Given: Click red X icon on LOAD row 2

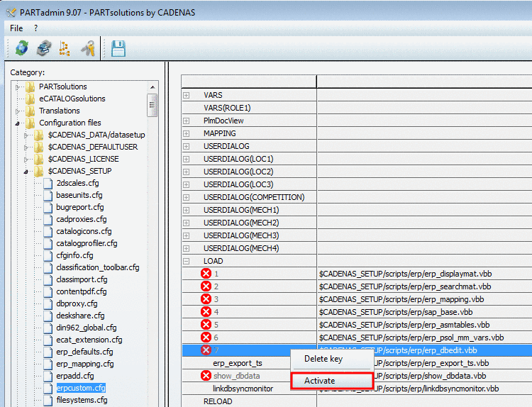Looking at the screenshot, I should [x=206, y=286].
